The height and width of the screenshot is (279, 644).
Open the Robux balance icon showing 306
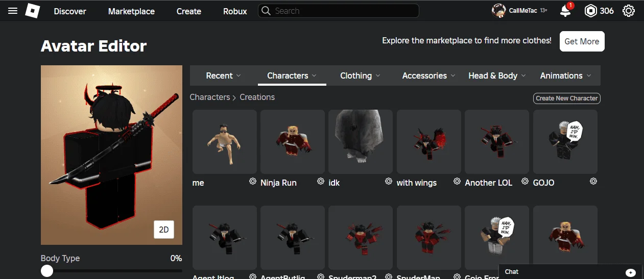(590, 11)
